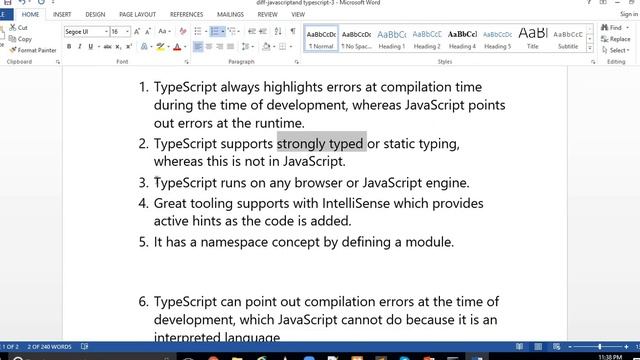Viewport: 640px width, 360px height.
Task: Toggle bold formatting
Action: 69,47
